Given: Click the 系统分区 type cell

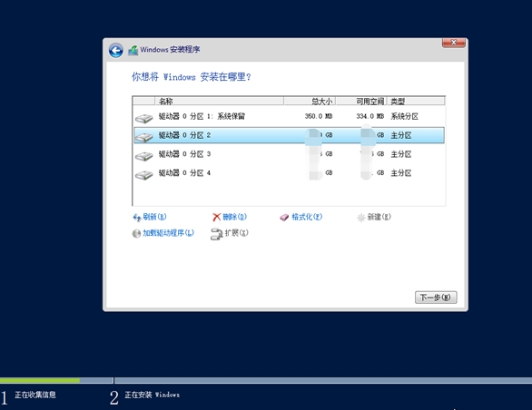Looking at the screenshot, I should point(404,116).
